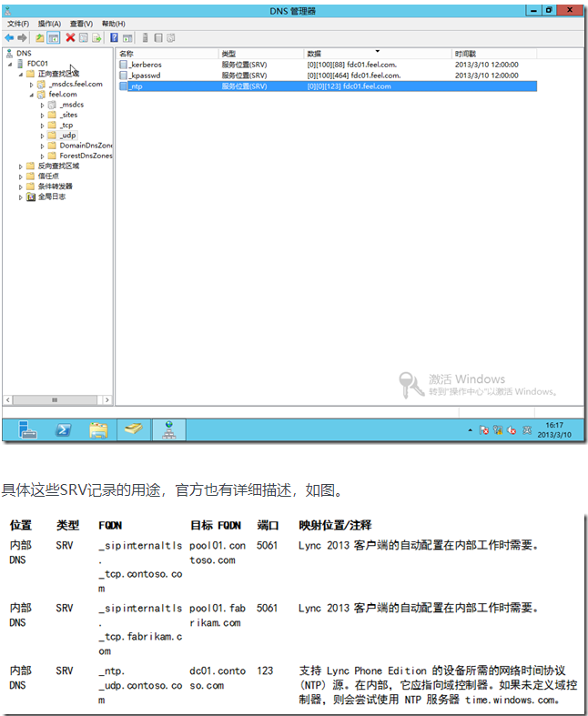Click the Action Center flag tray icon
This screenshot has width=588, height=716.
[x=484, y=430]
